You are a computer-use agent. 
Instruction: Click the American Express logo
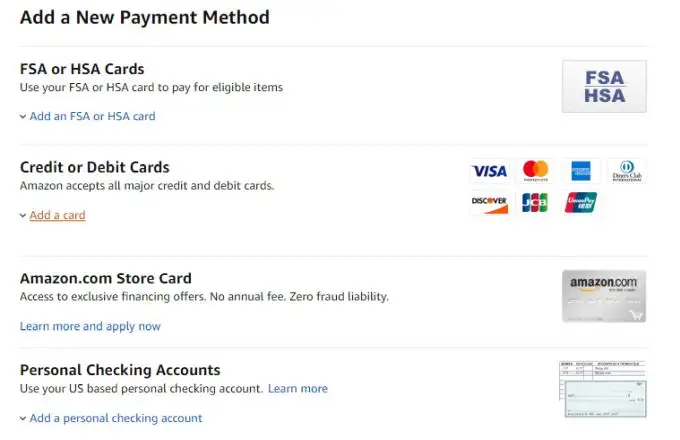580,171
